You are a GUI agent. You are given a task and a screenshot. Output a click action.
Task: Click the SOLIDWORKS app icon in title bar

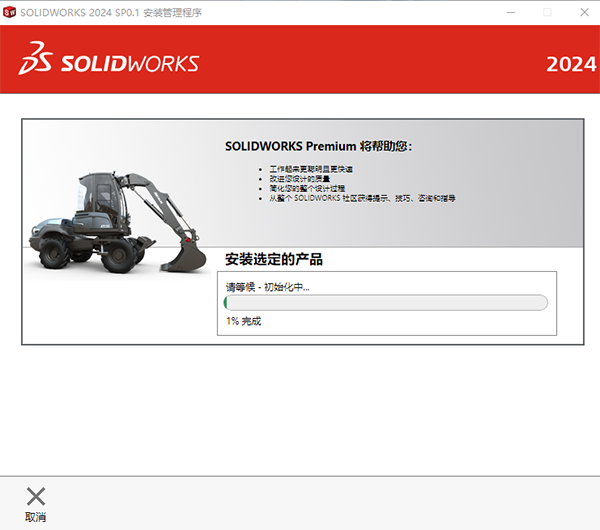[9, 12]
